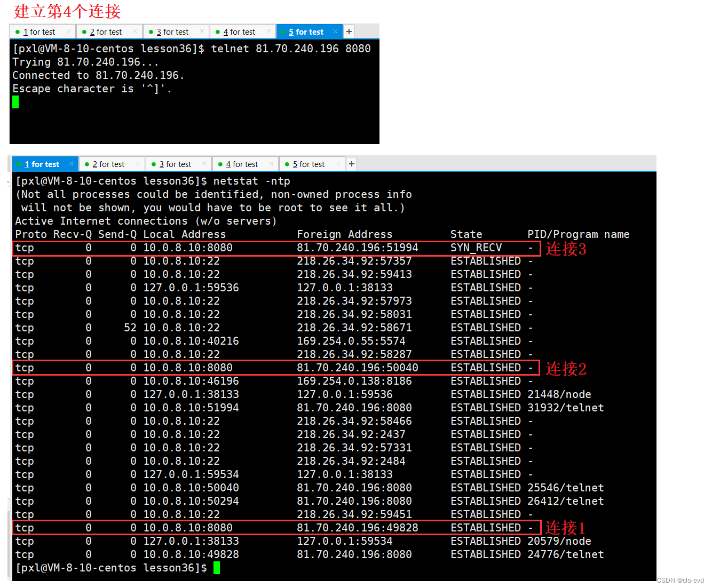This screenshot has height=588, width=712.
Task: Close '4 for test' tab in upper terminal
Action: tap(268, 31)
